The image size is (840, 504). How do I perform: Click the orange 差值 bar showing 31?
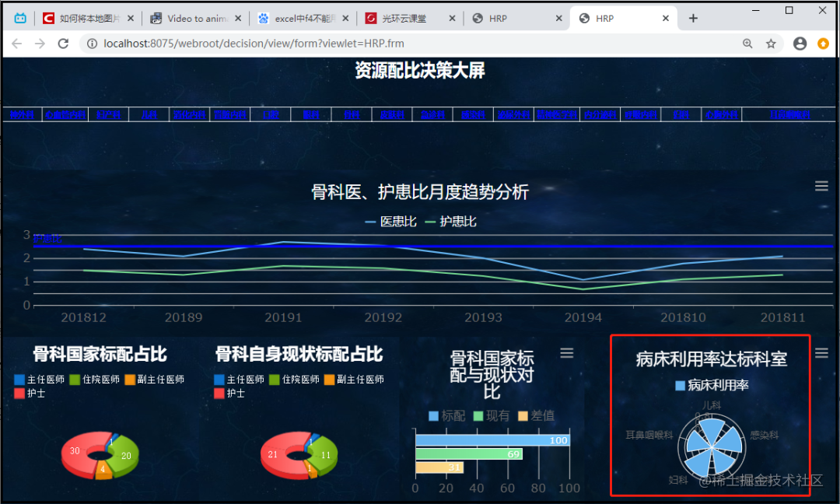pos(439,467)
